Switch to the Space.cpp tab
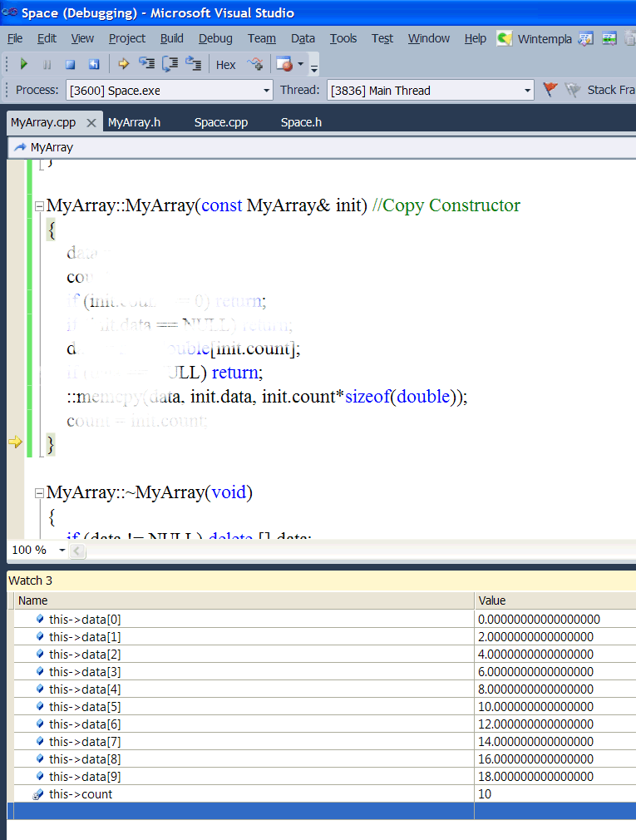Screen dimensions: 636x840 tap(221, 122)
